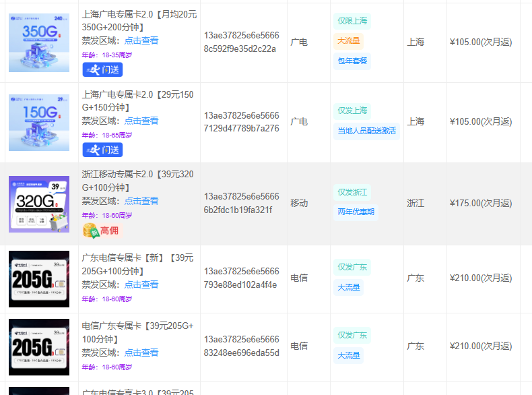Viewport: 532px width, 395px height.
Task: Click 年龄: 18-35周岁 text
Action: (107, 55)
